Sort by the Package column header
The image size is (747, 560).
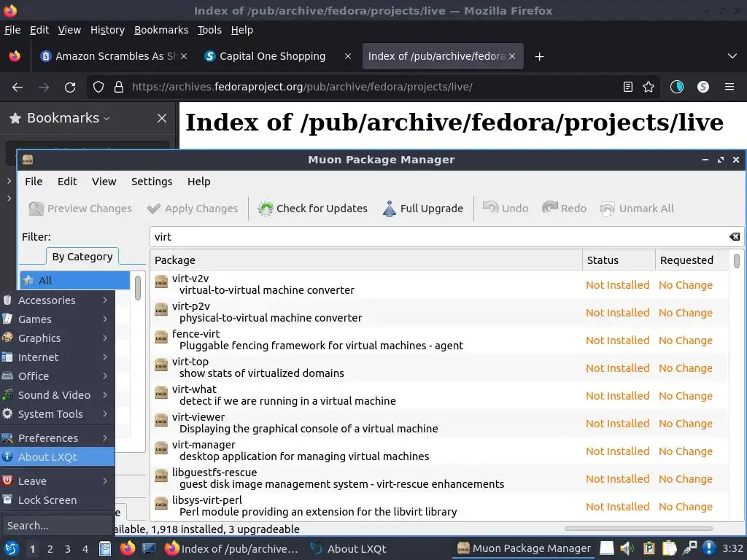pyautogui.click(x=366, y=260)
